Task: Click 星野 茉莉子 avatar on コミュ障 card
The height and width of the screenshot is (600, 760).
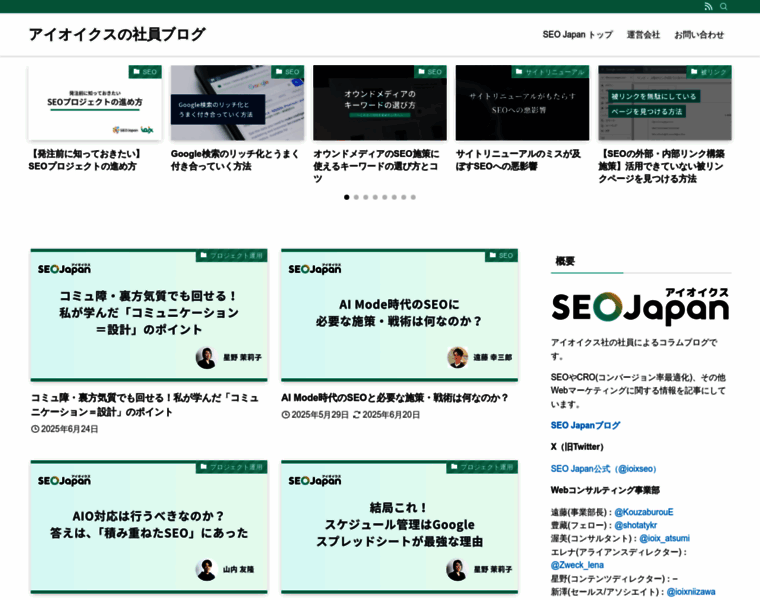Action: tap(206, 358)
